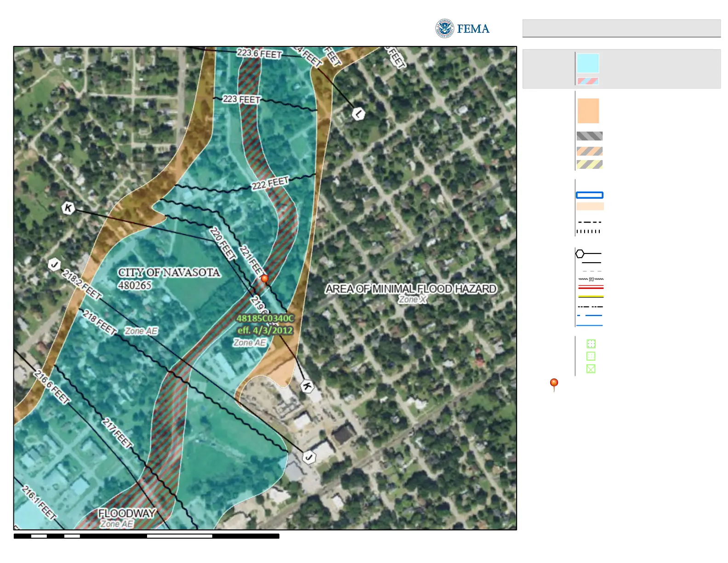Click the yellow line legend symbol
The width and height of the screenshot is (728, 563).
[591, 297]
